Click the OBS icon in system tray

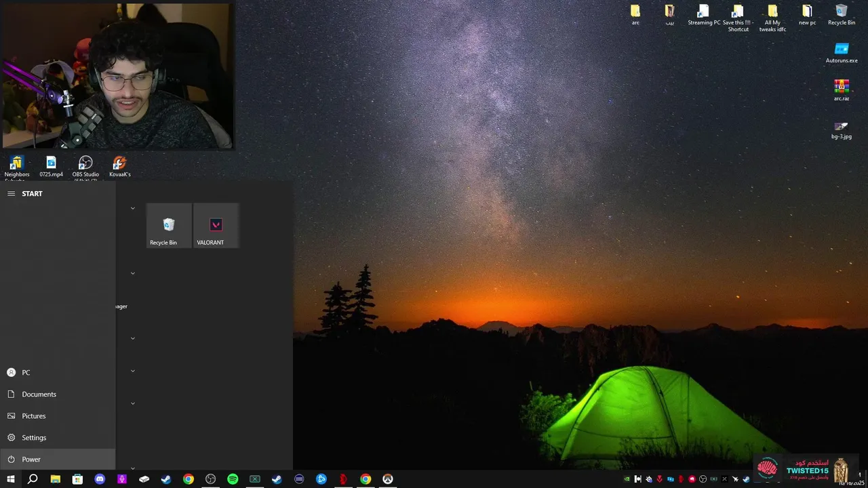pyautogui.click(x=703, y=479)
